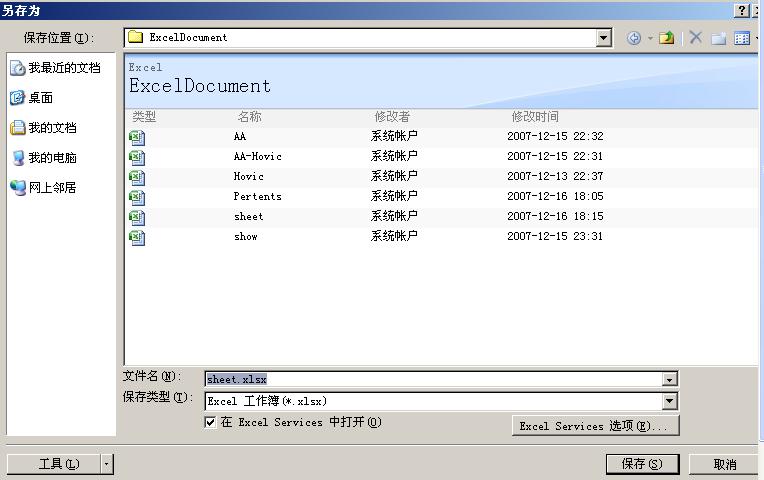Click the Excel icon of show file
This screenshot has height=480, width=764.
coord(137,238)
